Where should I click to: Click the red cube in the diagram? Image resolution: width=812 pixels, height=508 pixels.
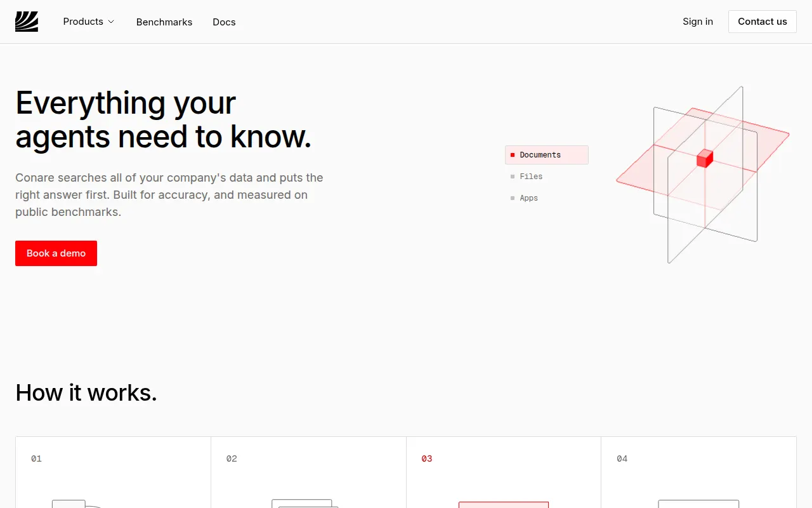705,158
